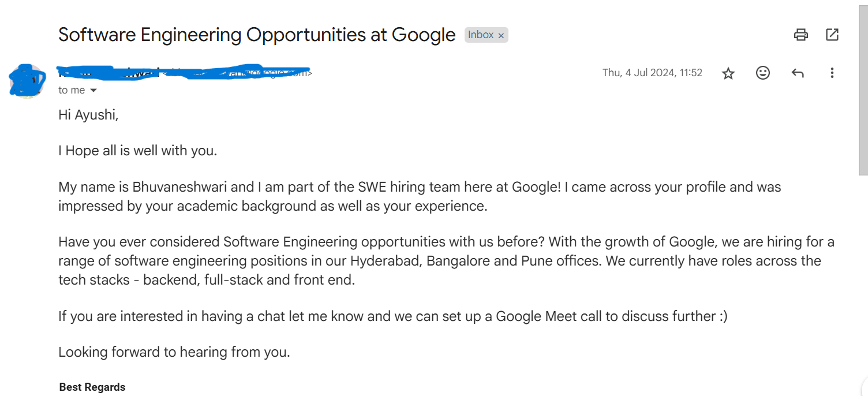Screen dimensions: 868x396
Task: Click the subject 'Software Engineering Opportunities at Google'
Action: [x=257, y=35]
